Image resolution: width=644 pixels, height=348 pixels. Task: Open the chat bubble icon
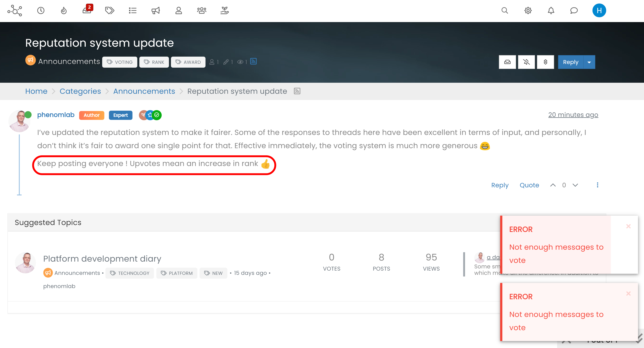coord(574,10)
